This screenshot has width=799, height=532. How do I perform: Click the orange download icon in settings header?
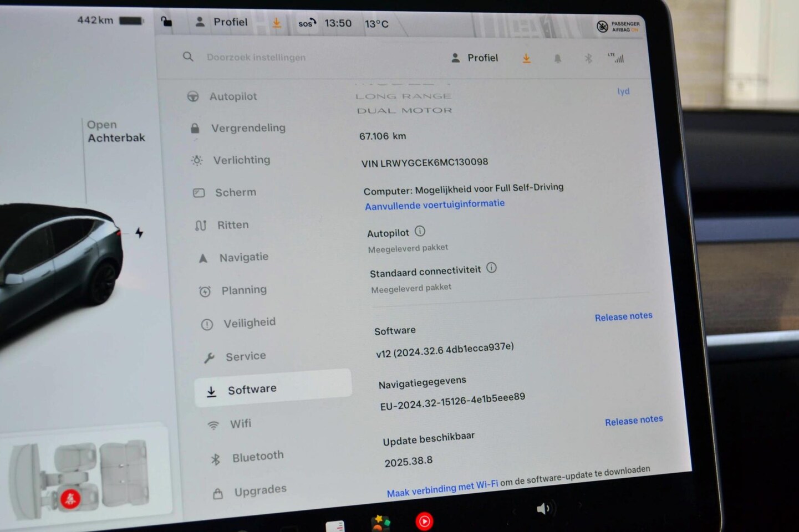(x=526, y=58)
